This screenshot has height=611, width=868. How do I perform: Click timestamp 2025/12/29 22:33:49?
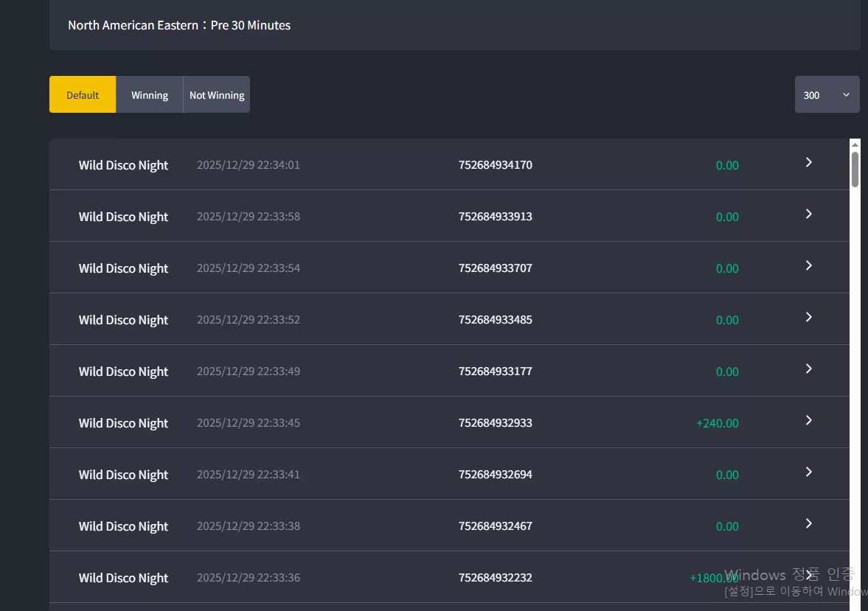coord(248,371)
